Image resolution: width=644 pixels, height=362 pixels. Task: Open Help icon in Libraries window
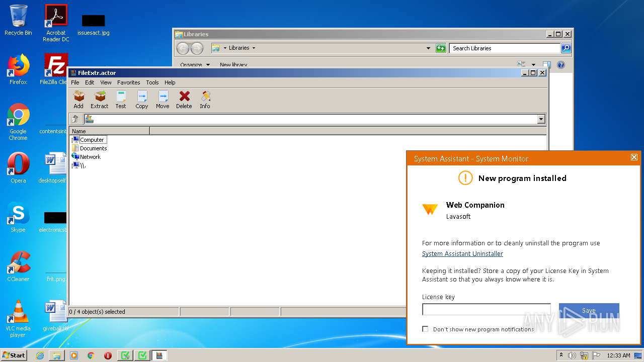click(x=561, y=64)
